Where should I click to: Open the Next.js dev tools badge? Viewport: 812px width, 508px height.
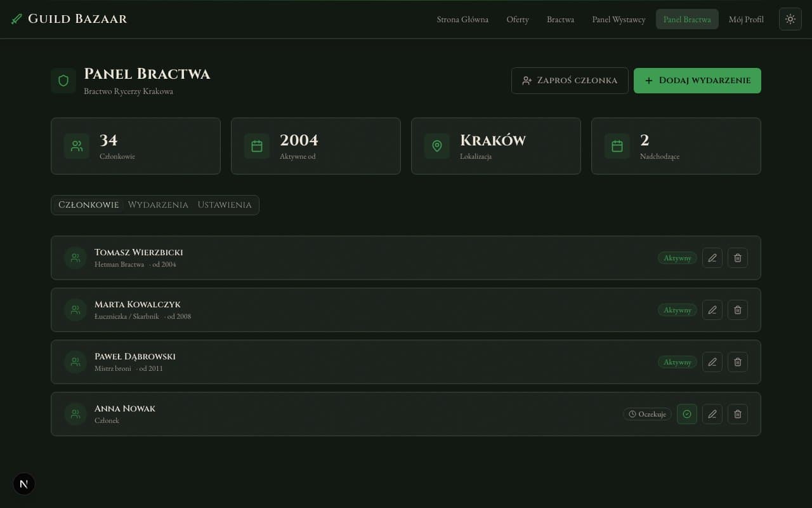[24, 484]
